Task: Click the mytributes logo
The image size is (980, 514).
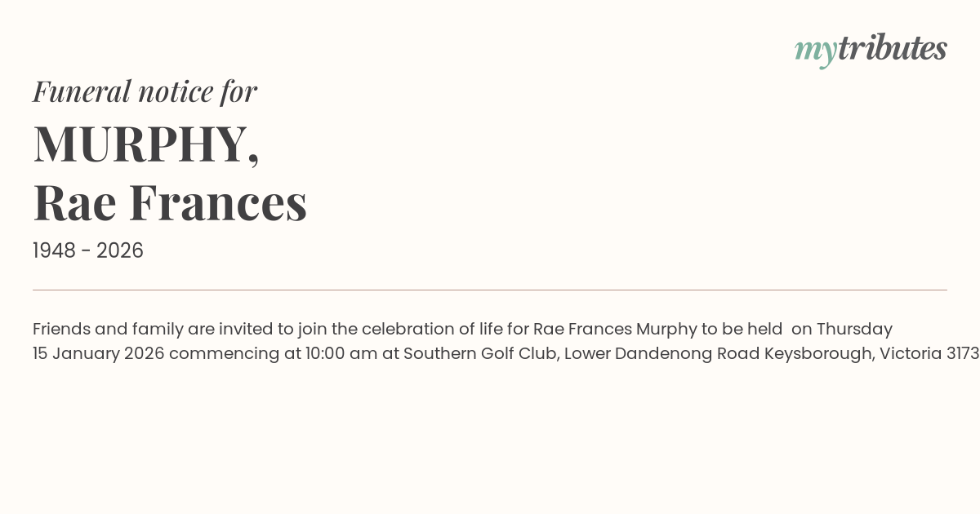Action: point(871,49)
